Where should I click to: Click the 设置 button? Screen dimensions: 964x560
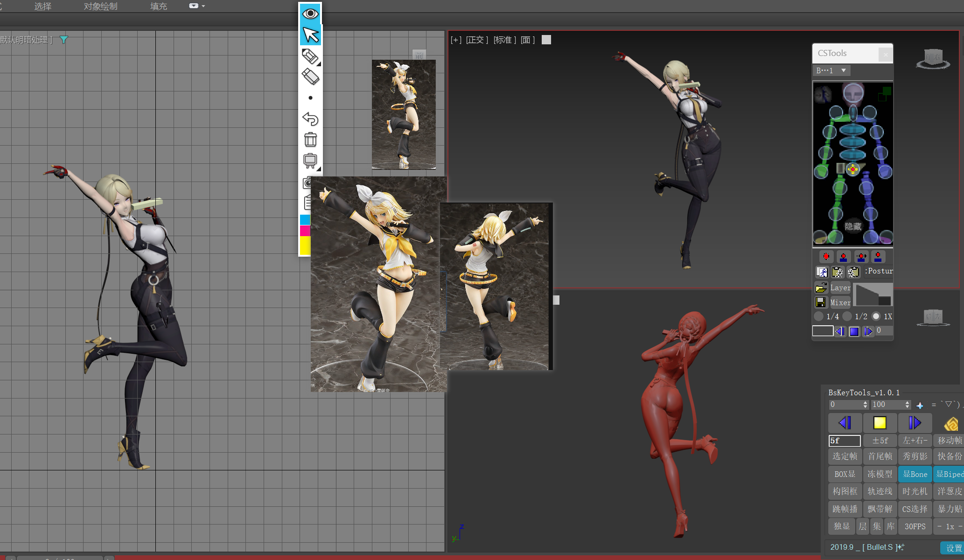coord(953,548)
